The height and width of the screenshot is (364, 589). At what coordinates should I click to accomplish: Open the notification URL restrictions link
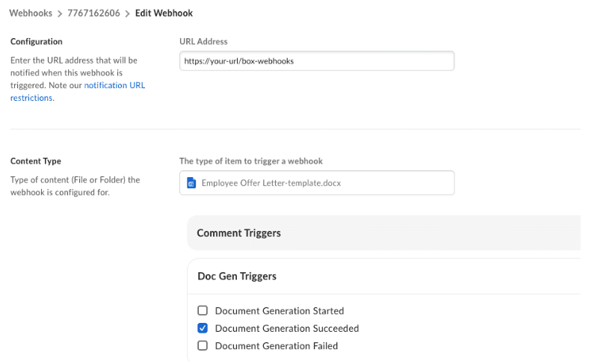(x=78, y=91)
